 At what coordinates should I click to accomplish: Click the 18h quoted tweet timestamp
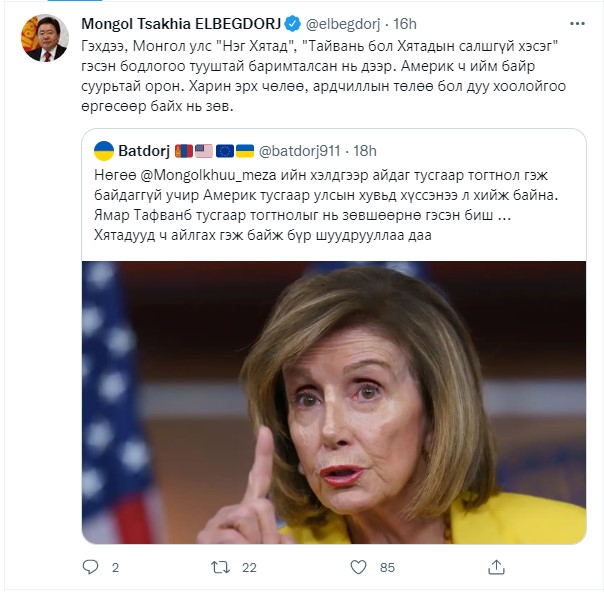365,151
